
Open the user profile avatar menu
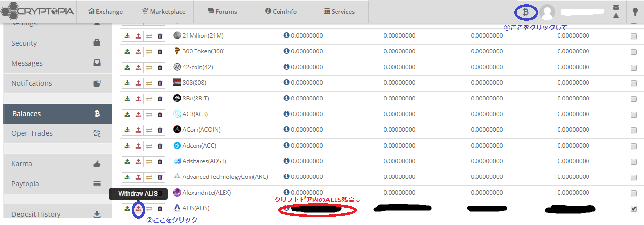[x=547, y=12]
